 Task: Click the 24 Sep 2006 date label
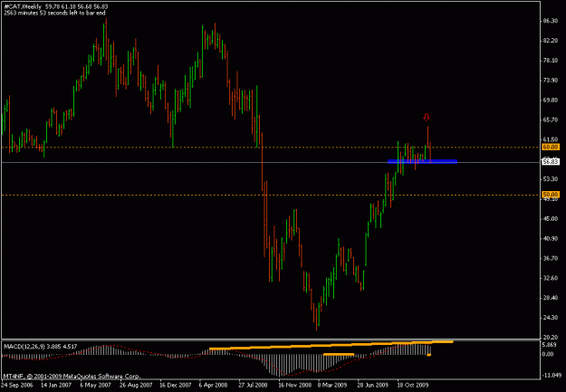(18, 385)
